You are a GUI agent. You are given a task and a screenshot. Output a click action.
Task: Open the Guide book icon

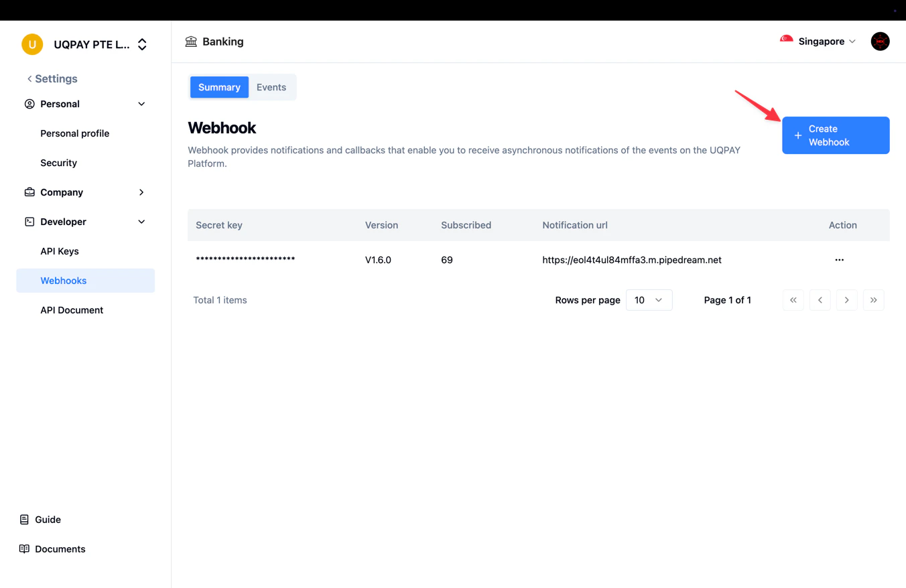coord(23,520)
